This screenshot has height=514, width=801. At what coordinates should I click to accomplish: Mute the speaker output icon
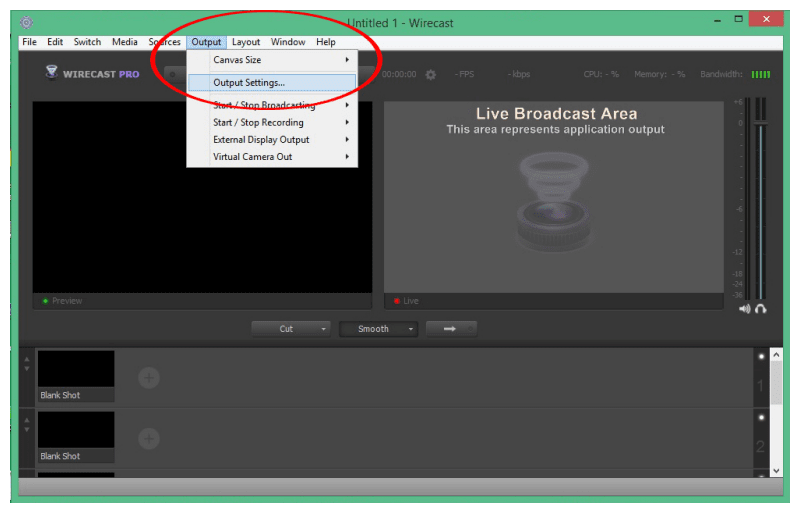tap(744, 309)
